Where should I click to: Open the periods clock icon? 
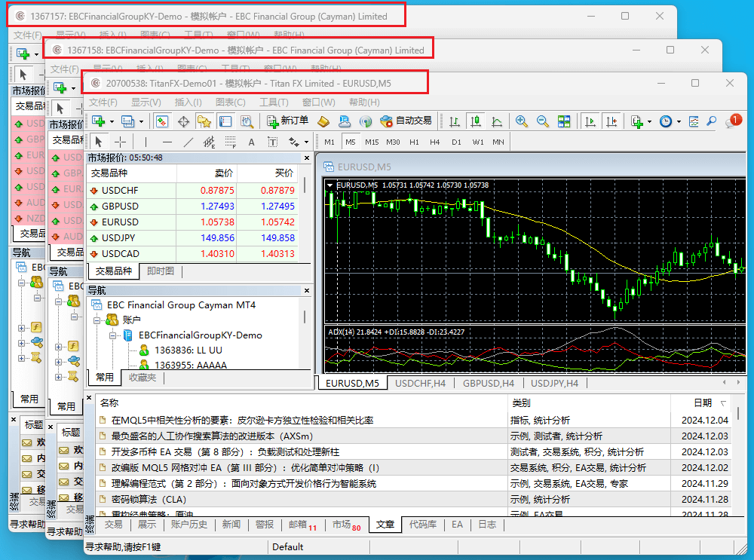click(666, 121)
